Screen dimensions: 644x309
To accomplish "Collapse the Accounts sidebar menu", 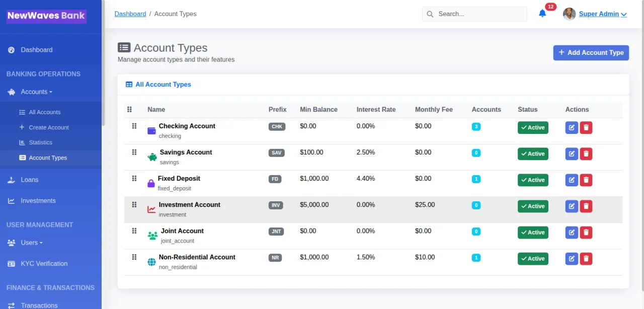I will point(36,92).
